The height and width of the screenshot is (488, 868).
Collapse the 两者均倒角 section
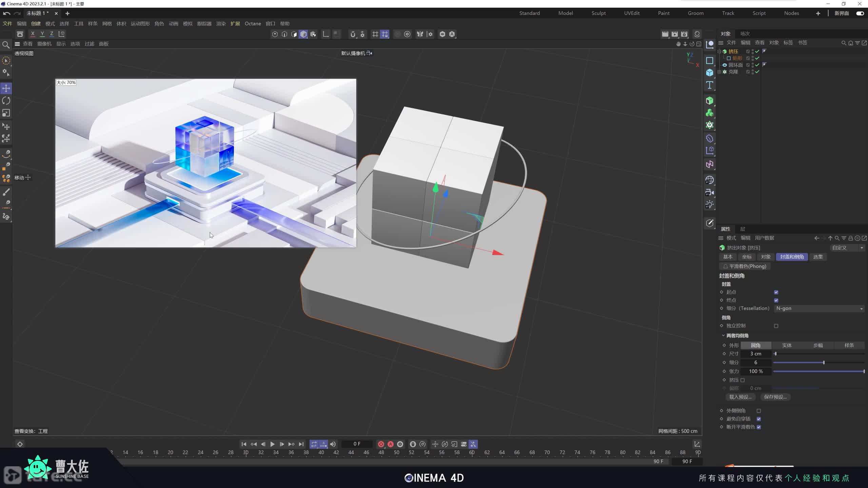[x=723, y=335]
